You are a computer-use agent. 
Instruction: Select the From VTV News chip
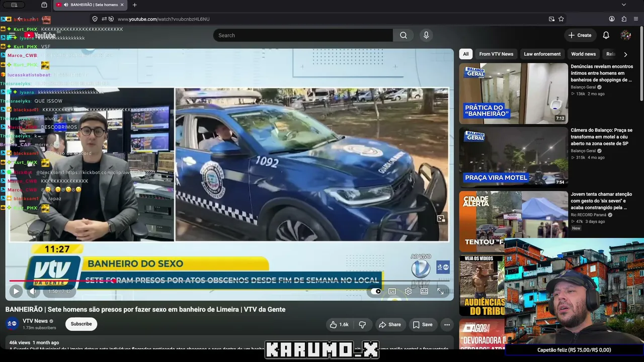coord(496,54)
